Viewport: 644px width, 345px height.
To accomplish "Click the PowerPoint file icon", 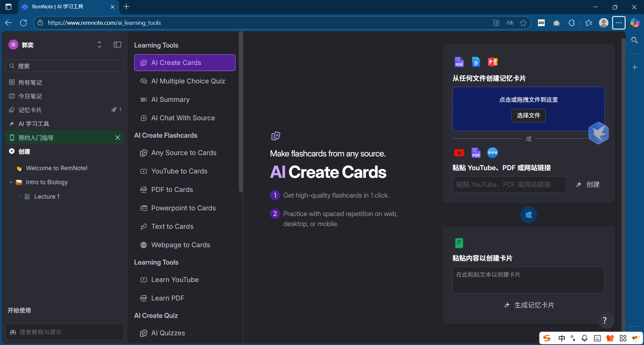I will 493,62.
